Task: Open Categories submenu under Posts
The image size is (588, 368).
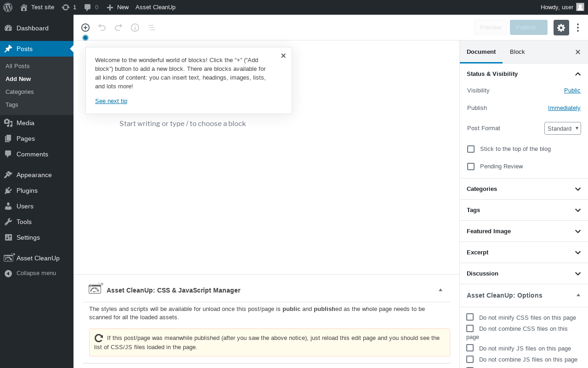Action: coord(20,92)
